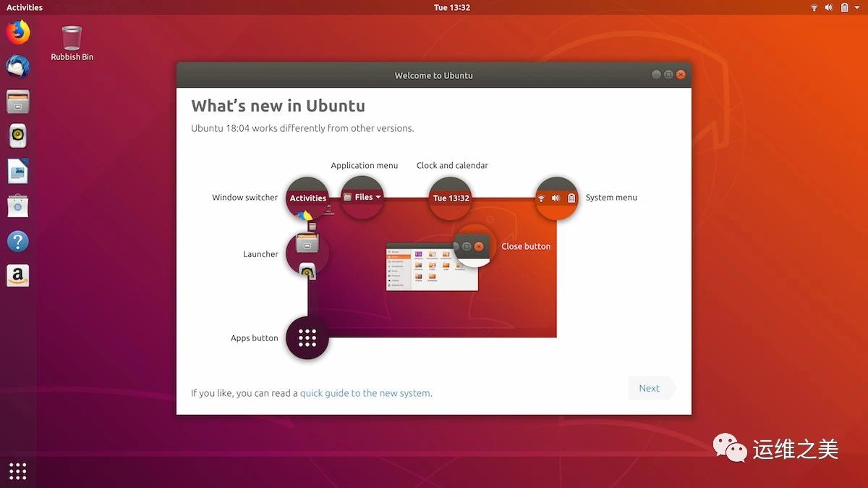868x488 pixels.
Task: Open system menu dropdown arrow
Action: pyautogui.click(x=857, y=7)
